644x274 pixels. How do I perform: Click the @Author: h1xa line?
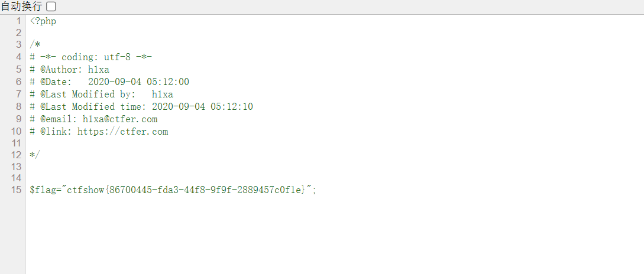pyautogui.click(x=70, y=70)
